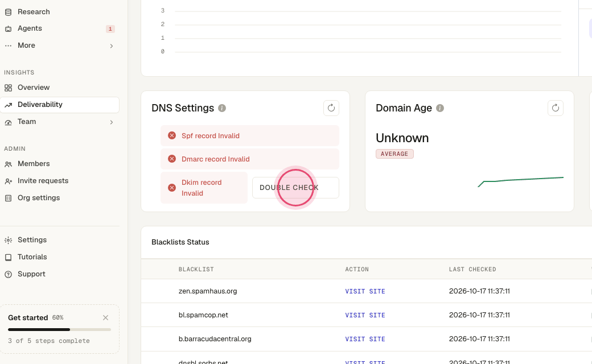Click the Unknown domain age value

[x=402, y=138]
